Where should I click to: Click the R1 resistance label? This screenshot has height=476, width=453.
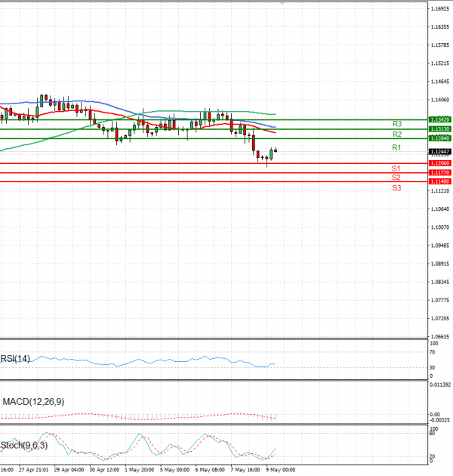coord(396,147)
